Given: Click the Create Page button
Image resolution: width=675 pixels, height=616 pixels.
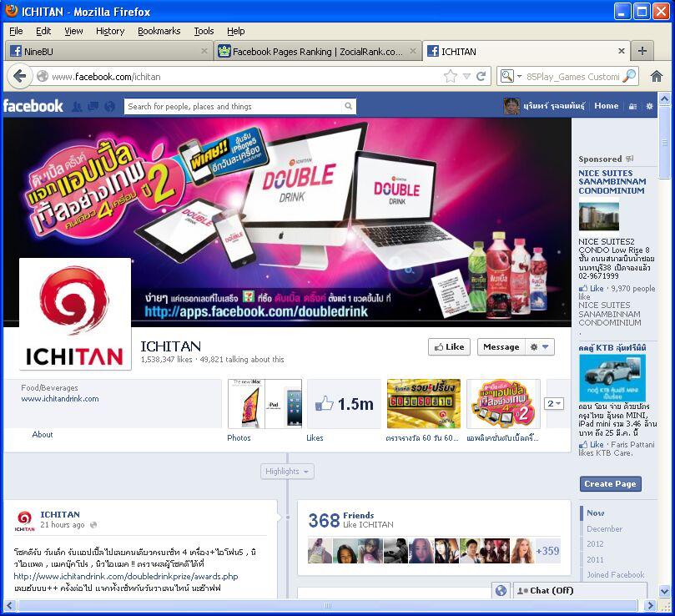Looking at the screenshot, I should (x=610, y=484).
